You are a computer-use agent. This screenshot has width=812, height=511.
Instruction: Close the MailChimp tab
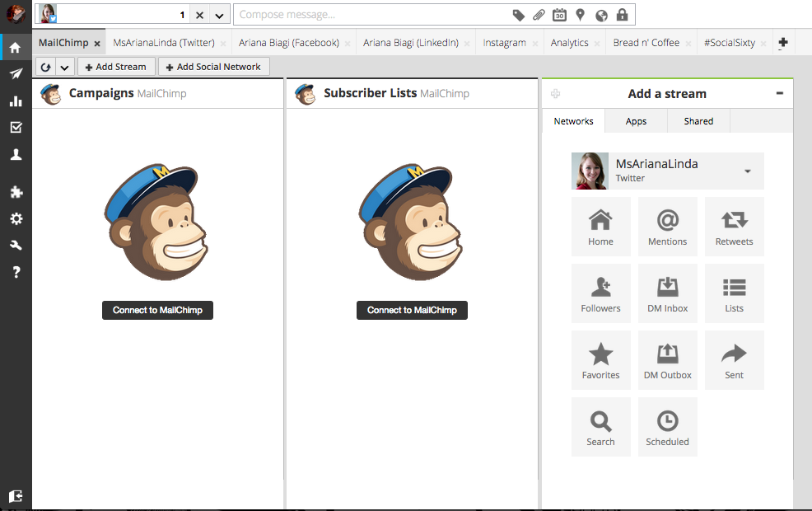coord(97,44)
